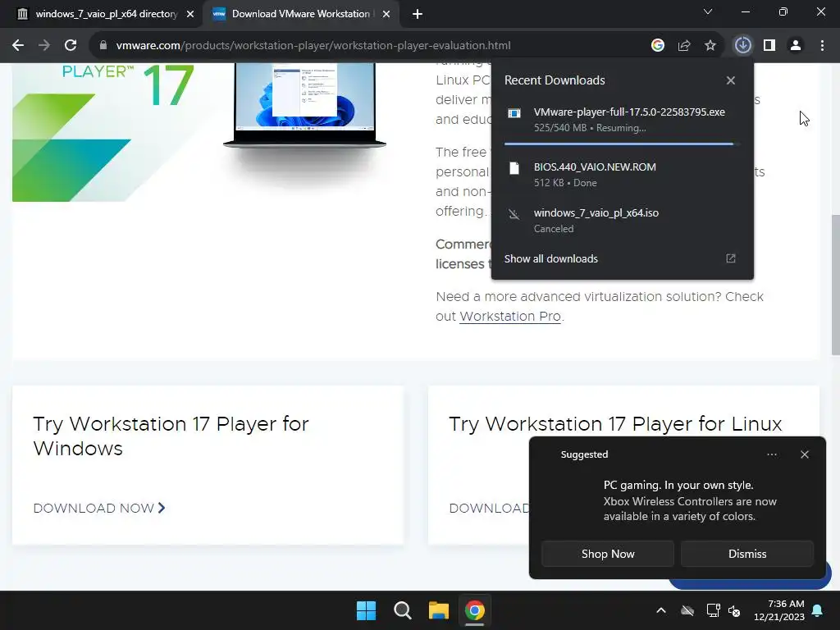Screen dimensions: 840x630
Task: Expand the tab search dropdown
Action: (x=708, y=11)
